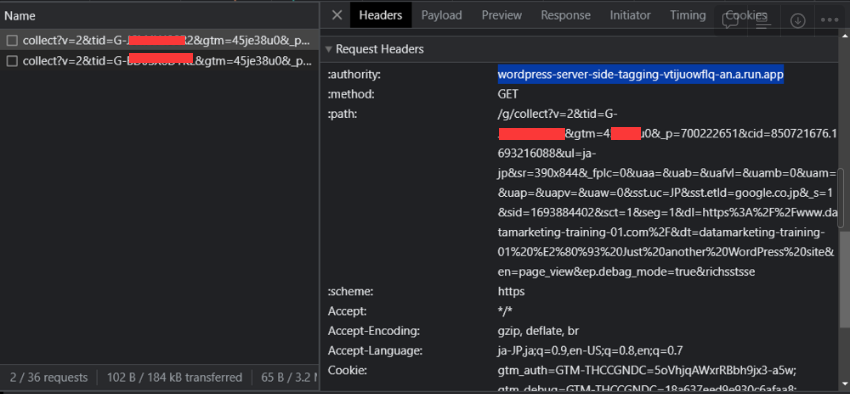Viewport: 850px width, 394px height.
Task: Tick checkbox of first collect request row
Action: tap(12, 41)
